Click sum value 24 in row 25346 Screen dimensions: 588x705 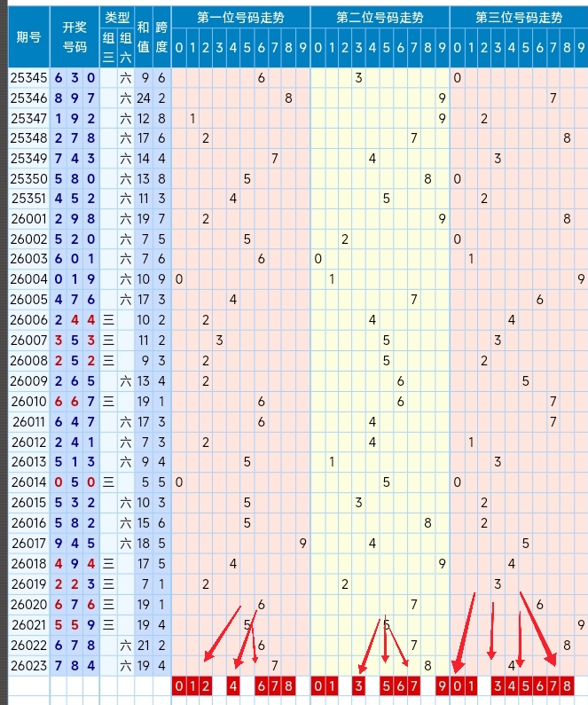click(144, 98)
